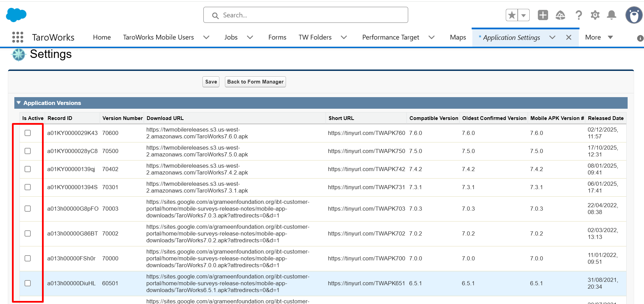Open the user profile avatar
The image size is (644, 304).
click(634, 15)
